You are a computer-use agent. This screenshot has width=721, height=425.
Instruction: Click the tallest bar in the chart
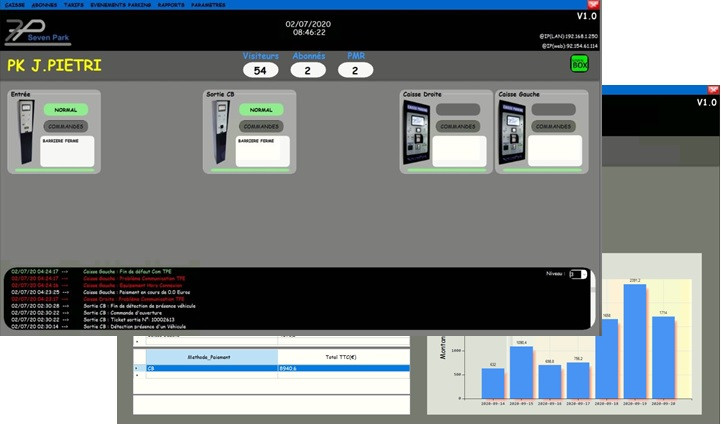tap(634, 340)
